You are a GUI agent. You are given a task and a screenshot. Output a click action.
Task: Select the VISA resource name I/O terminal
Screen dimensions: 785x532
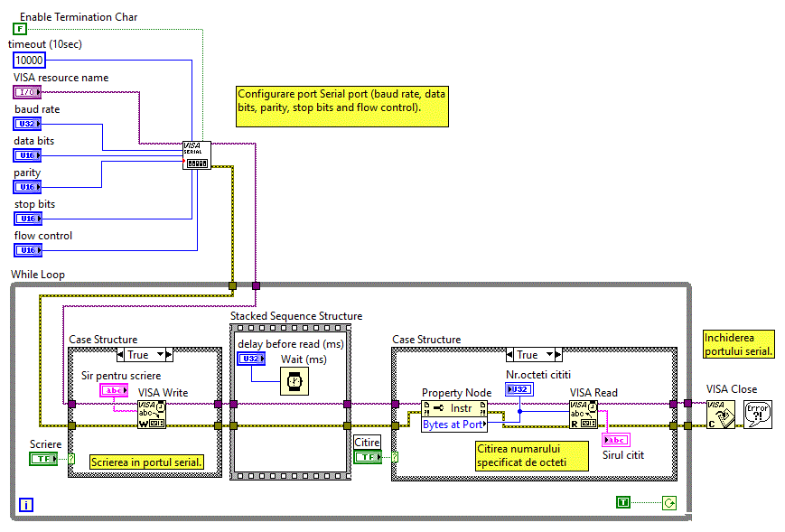[x=27, y=92]
